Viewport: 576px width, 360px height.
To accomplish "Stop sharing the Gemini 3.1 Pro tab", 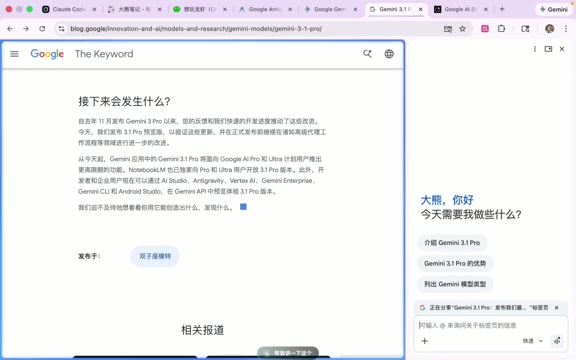I will point(557,307).
